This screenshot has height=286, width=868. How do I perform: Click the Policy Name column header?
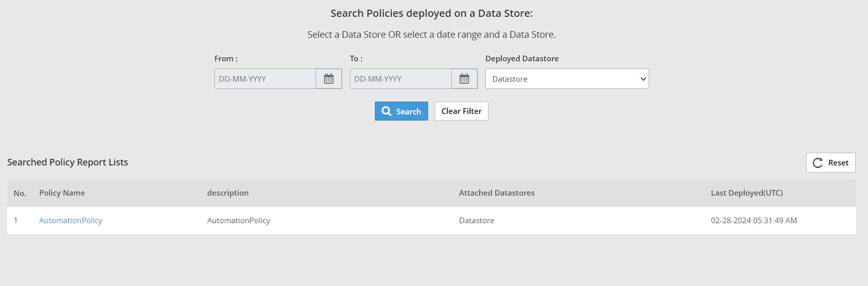coord(62,193)
